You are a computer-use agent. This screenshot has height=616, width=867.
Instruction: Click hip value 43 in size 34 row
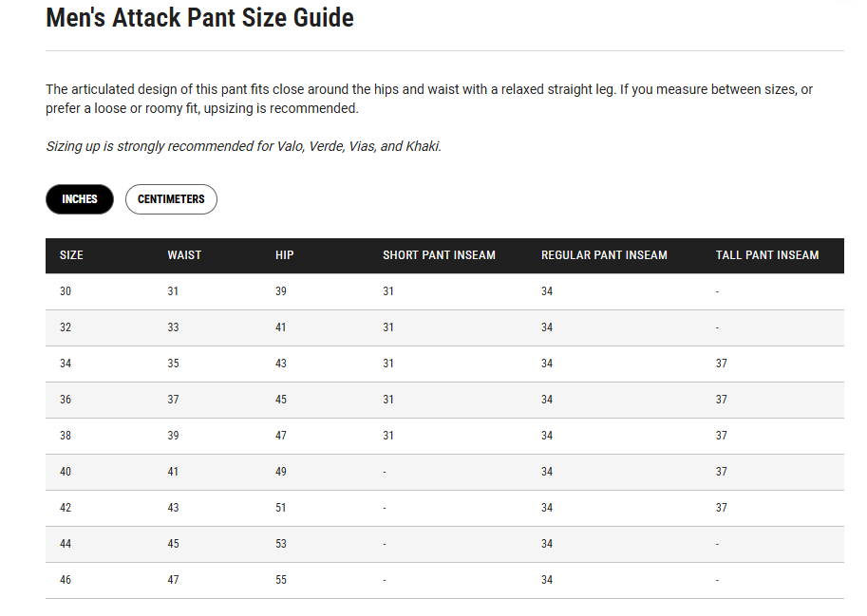(x=281, y=364)
